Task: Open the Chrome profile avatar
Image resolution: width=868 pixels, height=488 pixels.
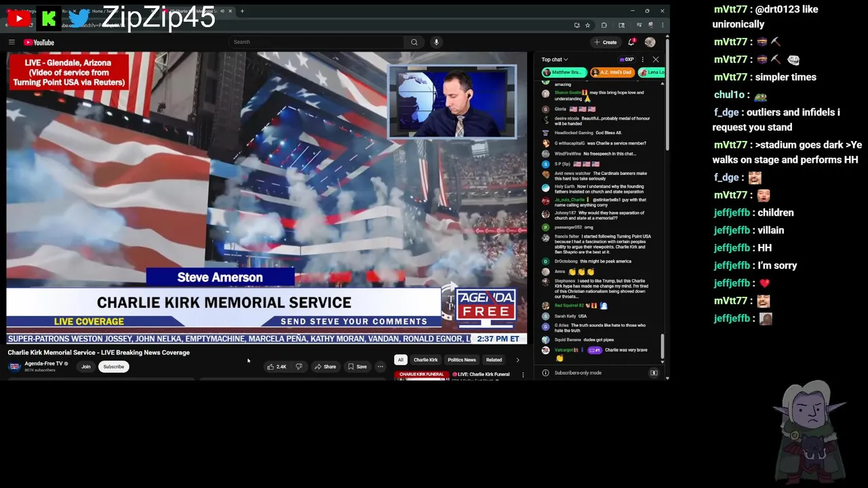Action: (650, 25)
